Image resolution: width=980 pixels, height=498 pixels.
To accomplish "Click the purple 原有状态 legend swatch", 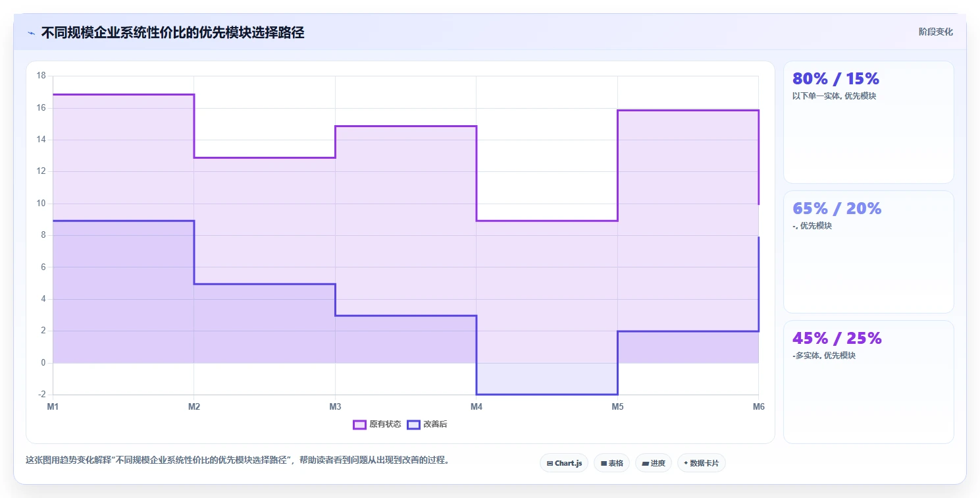I will pos(359,424).
